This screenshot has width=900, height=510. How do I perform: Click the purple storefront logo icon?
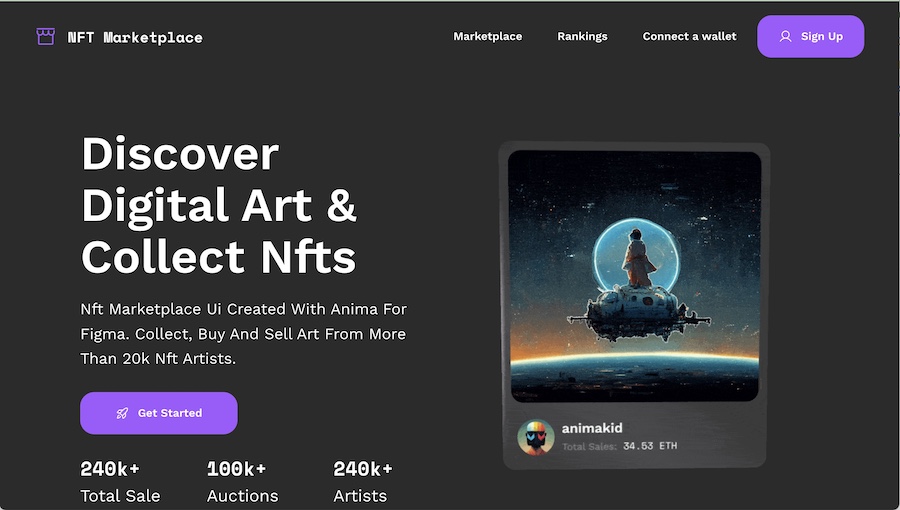click(x=45, y=37)
